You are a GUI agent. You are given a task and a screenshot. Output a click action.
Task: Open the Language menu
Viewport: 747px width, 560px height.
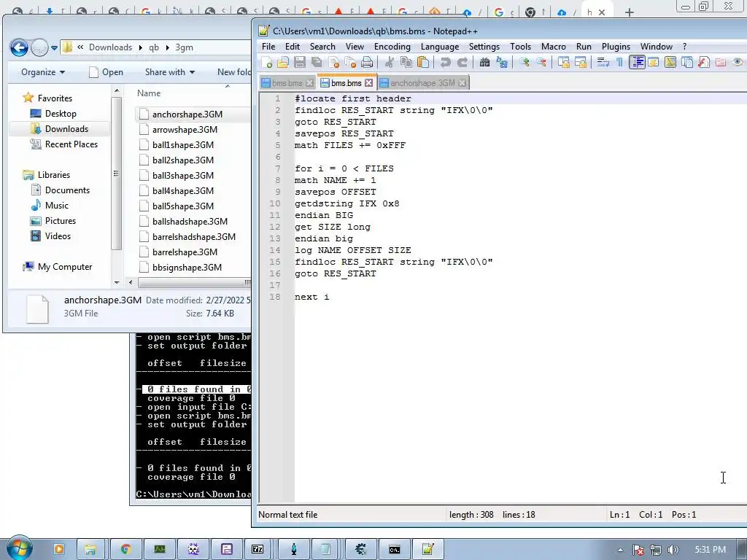click(440, 46)
